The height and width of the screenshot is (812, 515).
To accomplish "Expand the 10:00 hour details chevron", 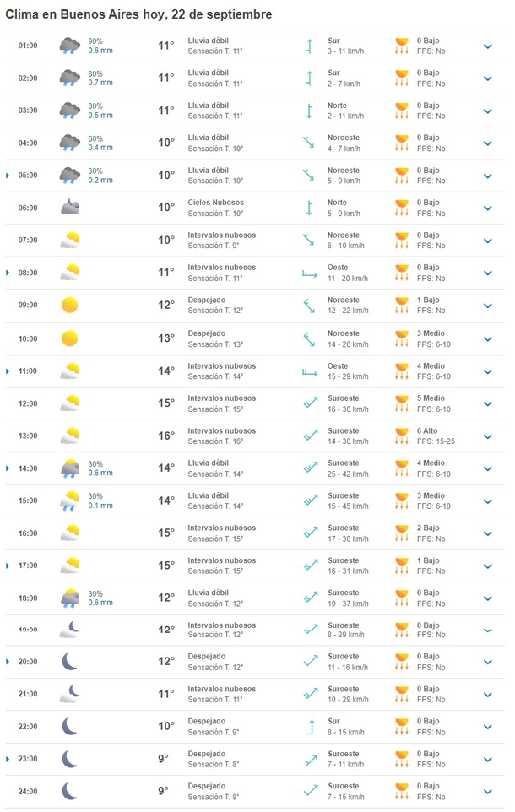I will [487, 338].
